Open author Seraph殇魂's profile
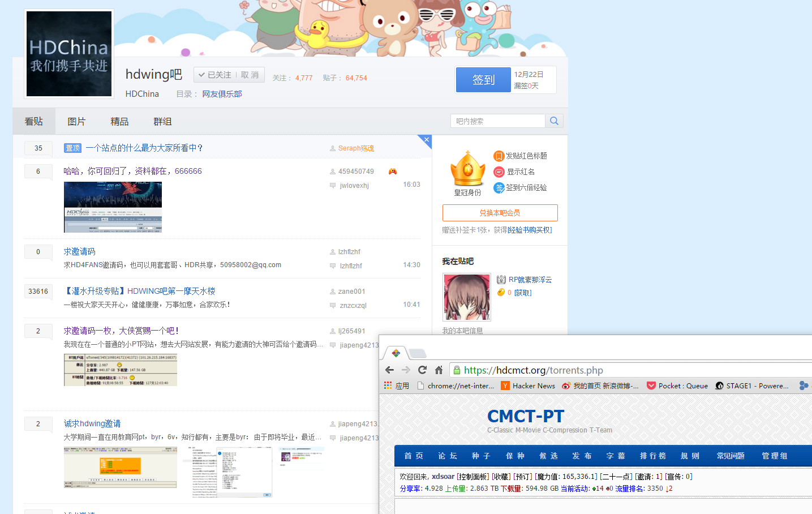 pos(356,148)
